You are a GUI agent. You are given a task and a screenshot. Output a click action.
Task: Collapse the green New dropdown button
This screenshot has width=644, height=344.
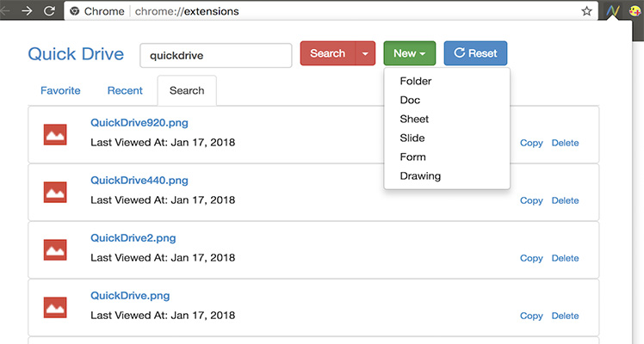coord(410,53)
